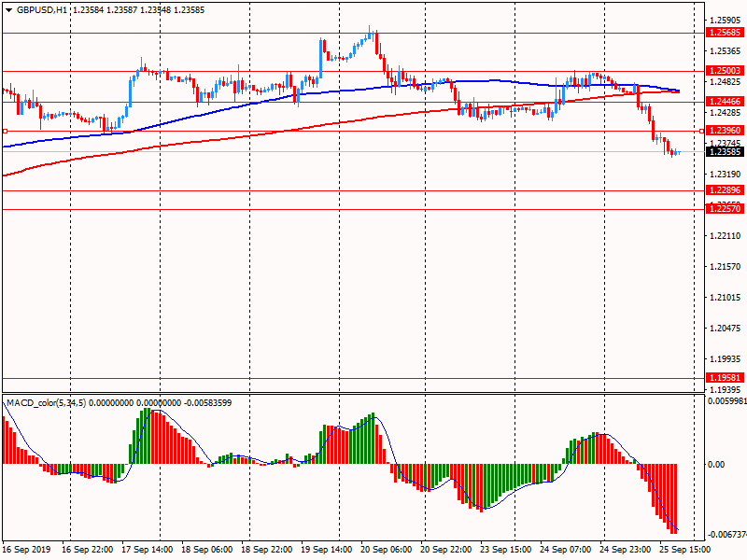The image size is (747, 560).
Task: Click the 17 Sep 14:00 time label
Action: [x=147, y=550]
